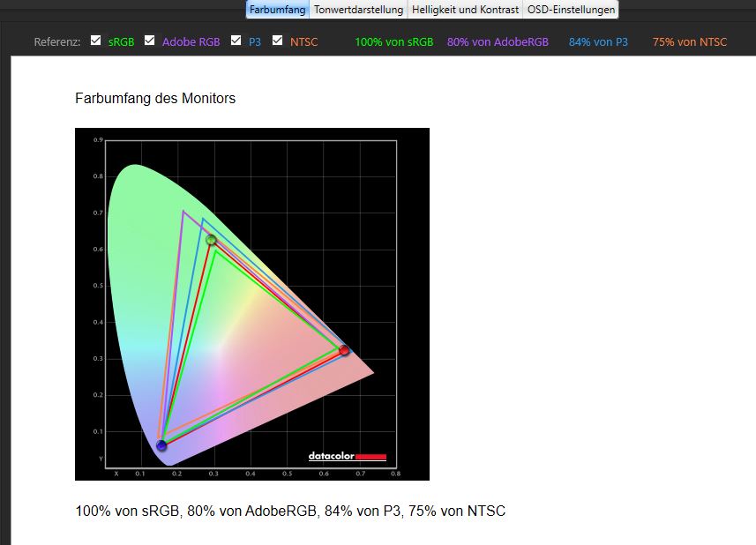Toggle the P3 reference checkbox
The image size is (756, 545).
click(236, 41)
